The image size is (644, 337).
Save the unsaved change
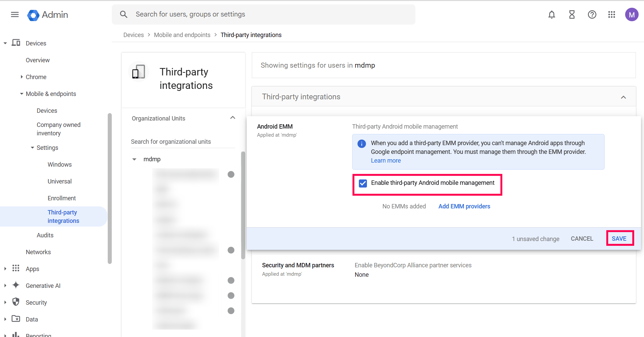pyautogui.click(x=619, y=238)
